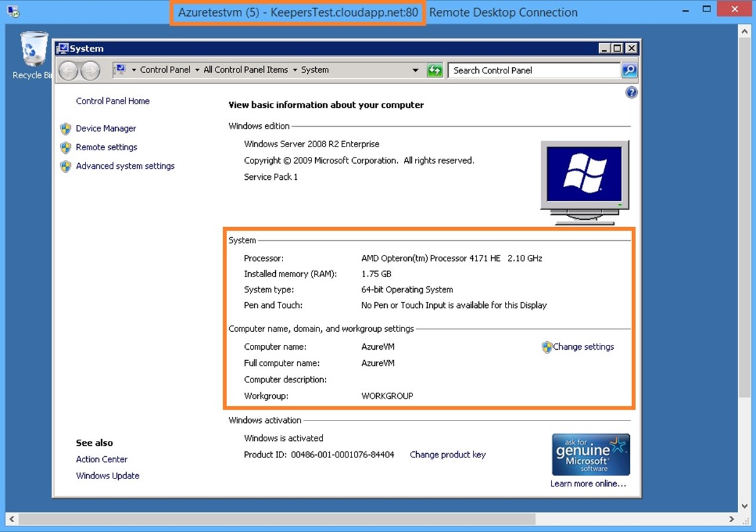The height and width of the screenshot is (532, 756).
Task: Click the No Pen or Touch Input text
Action: point(454,305)
